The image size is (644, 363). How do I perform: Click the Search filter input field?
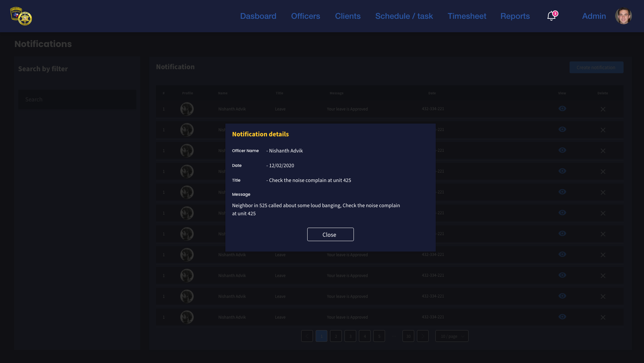(77, 99)
